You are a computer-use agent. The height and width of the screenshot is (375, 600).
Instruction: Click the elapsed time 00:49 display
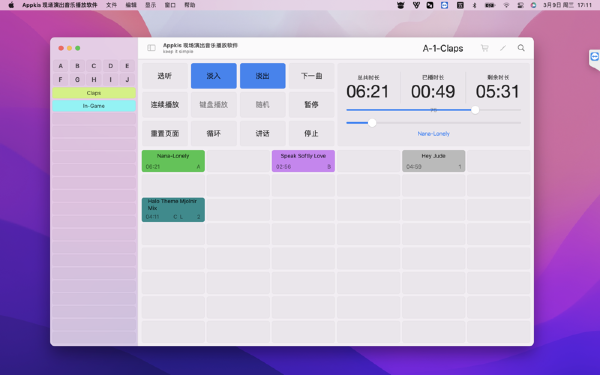[433, 91]
